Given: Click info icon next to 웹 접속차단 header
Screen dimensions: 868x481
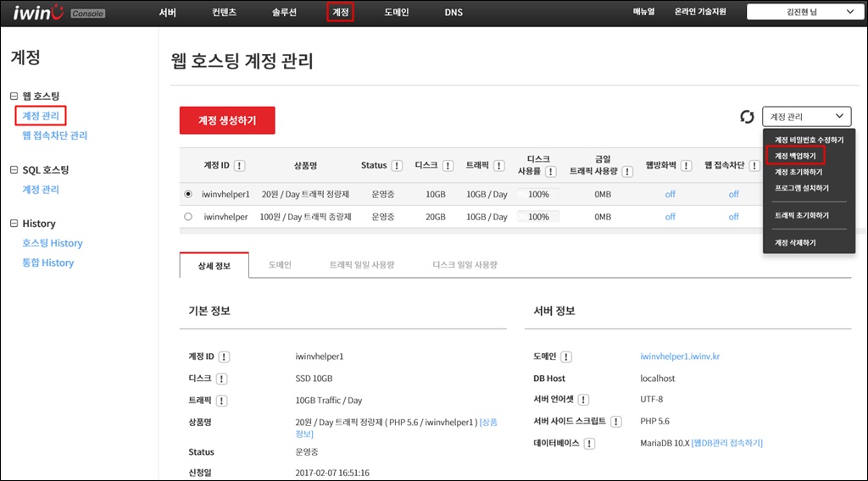Looking at the screenshot, I should [754, 165].
